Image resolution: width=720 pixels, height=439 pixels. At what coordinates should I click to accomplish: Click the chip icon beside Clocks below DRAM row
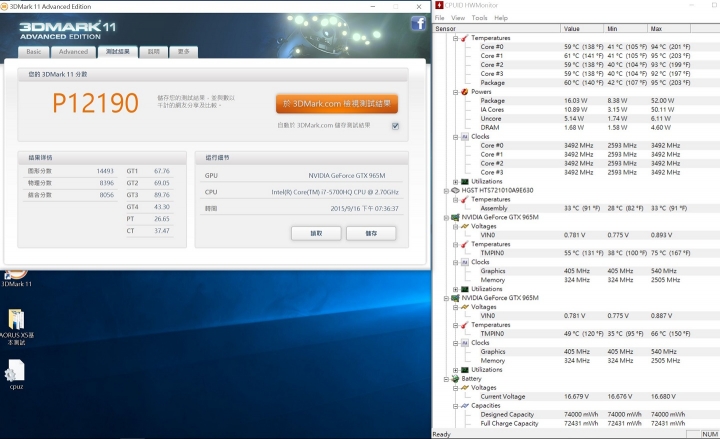(465, 137)
